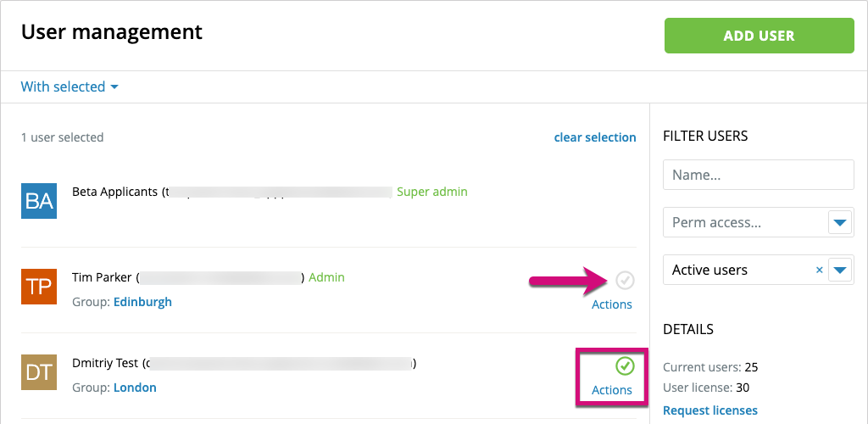
Task: Select Tim Parker with the grey checkmark
Action: coord(625,280)
